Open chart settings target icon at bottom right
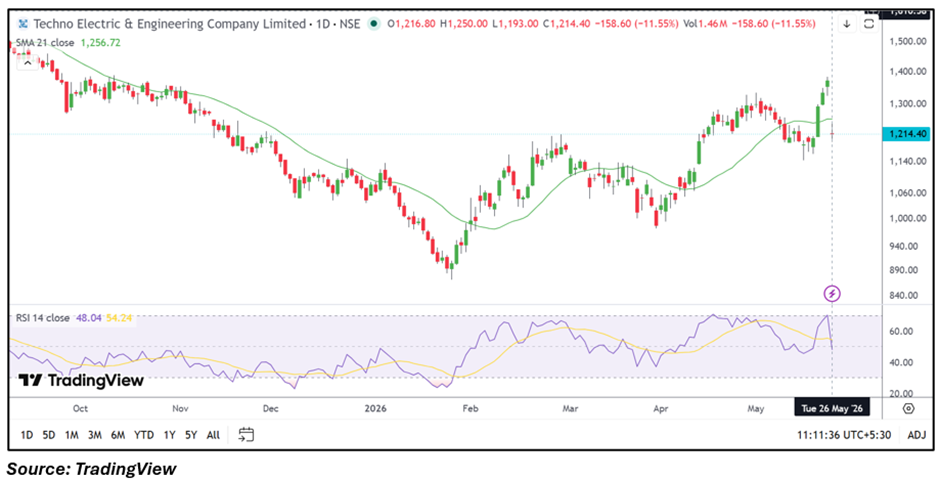 [909, 408]
